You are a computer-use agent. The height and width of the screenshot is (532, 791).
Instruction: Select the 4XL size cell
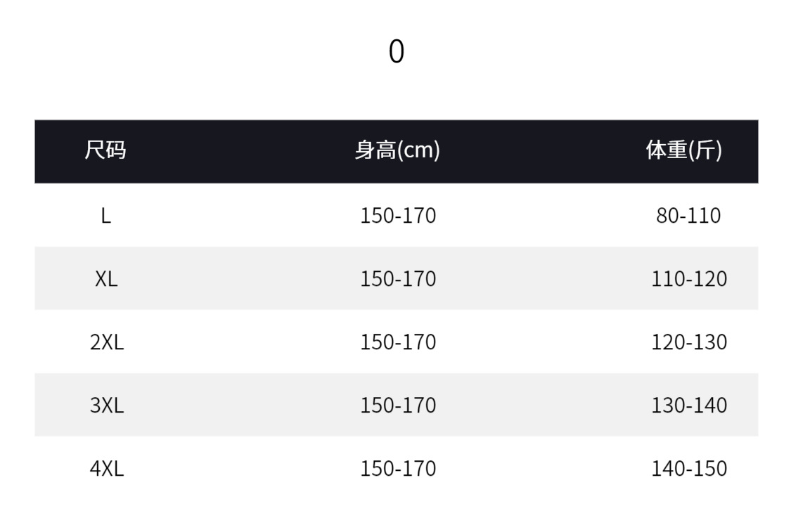(106, 469)
